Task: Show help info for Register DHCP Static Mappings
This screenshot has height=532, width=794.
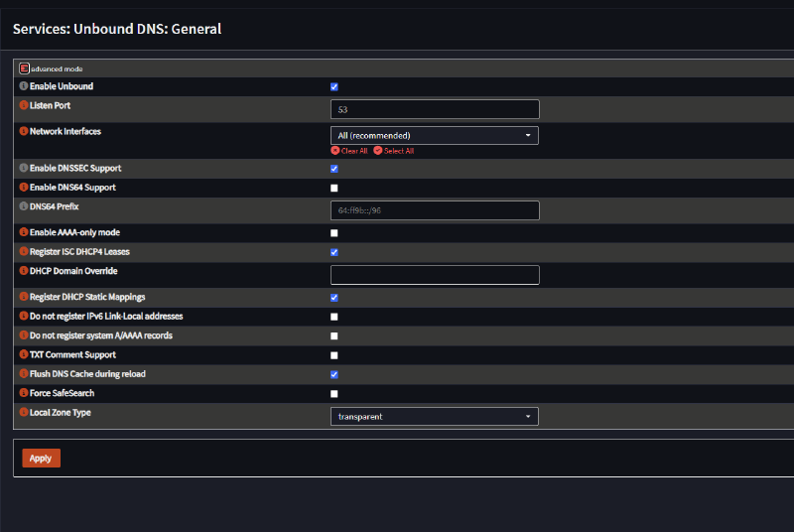Action: tap(23, 297)
